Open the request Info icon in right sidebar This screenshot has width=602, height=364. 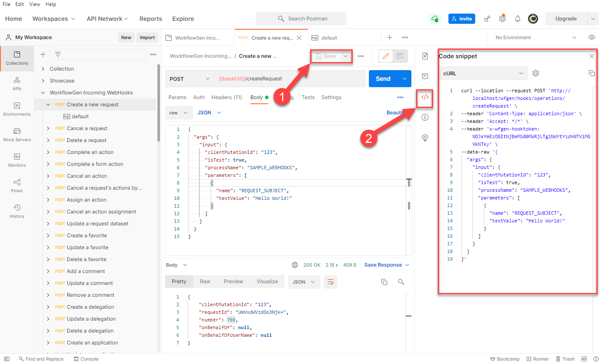[425, 117]
